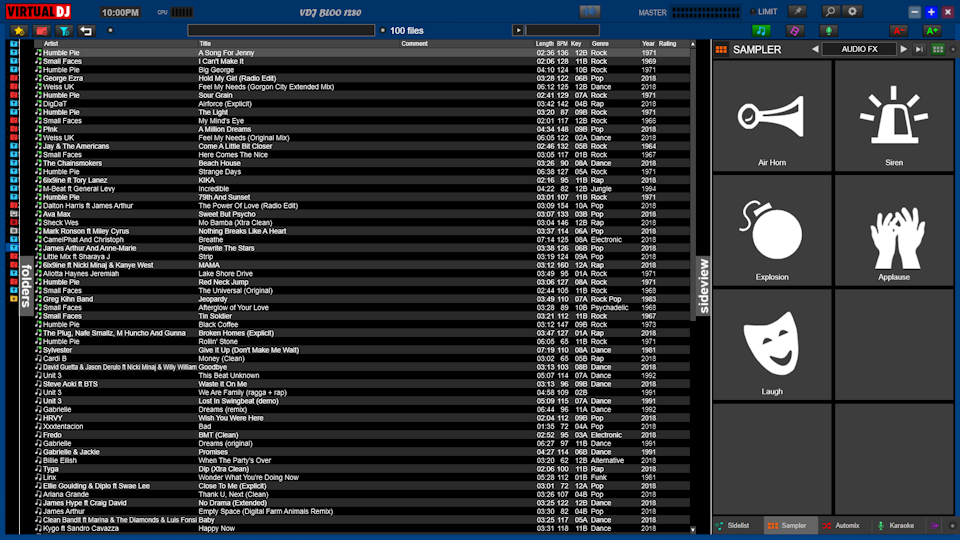Trigger the Laugh sample pad
The image size is (960, 540).
click(x=772, y=345)
